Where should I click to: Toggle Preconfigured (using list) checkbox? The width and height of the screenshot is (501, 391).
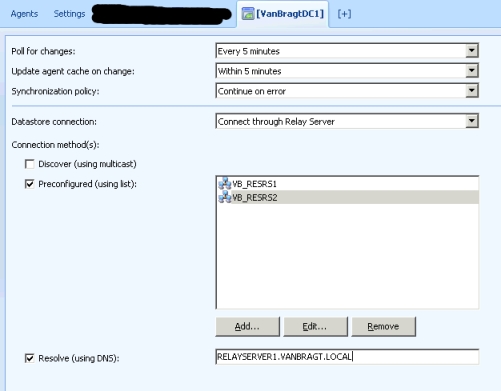tap(30, 184)
